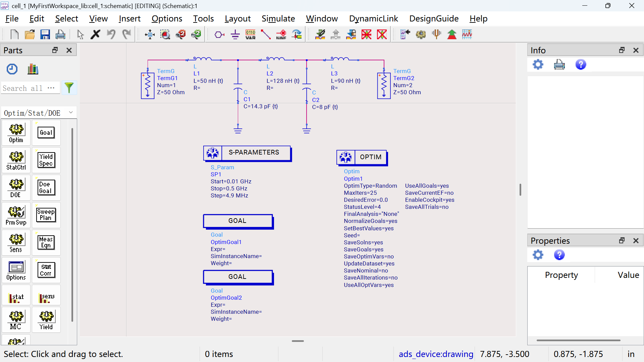Select the Prm Swp palette component
The width and height of the screenshot is (644, 362).
point(16,215)
